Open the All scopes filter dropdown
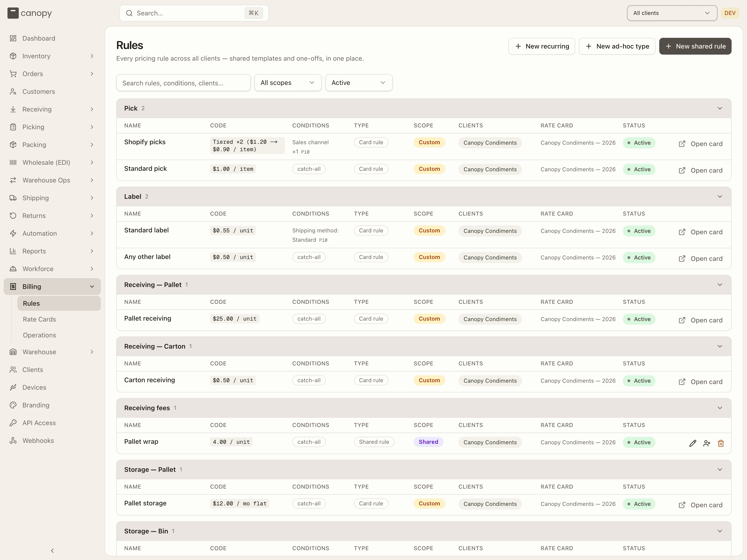 (x=288, y=83)
